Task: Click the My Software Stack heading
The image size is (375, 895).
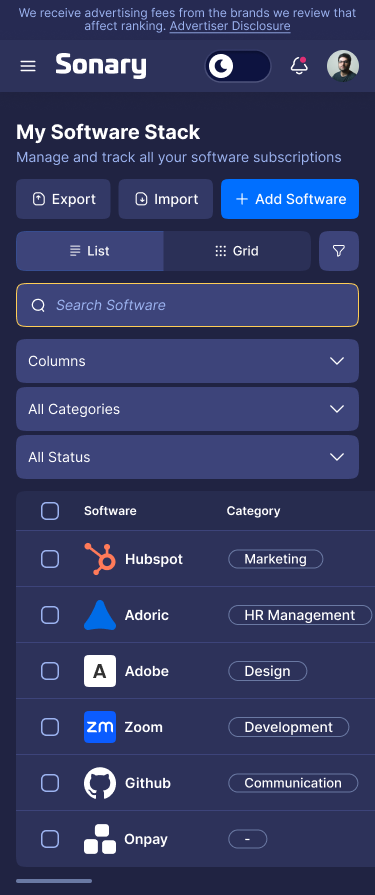Action: click(x=108, y=132)
